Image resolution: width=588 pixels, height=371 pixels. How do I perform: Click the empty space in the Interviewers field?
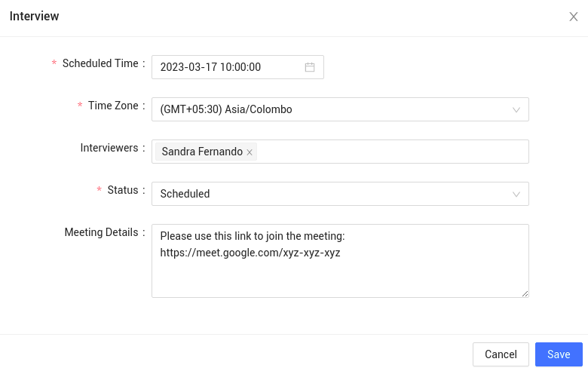click(x=392, y=152)
